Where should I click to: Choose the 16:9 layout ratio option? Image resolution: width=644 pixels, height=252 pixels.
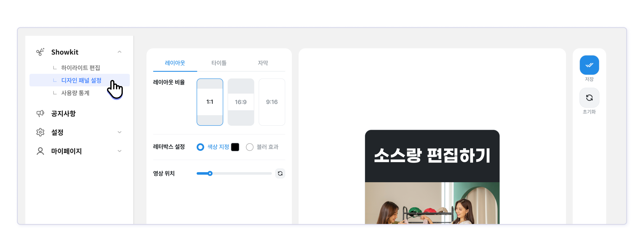[x=241, y=102]
